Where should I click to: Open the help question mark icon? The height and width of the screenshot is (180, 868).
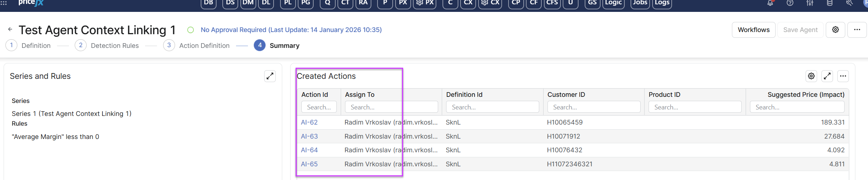click(x=790, y=3)
